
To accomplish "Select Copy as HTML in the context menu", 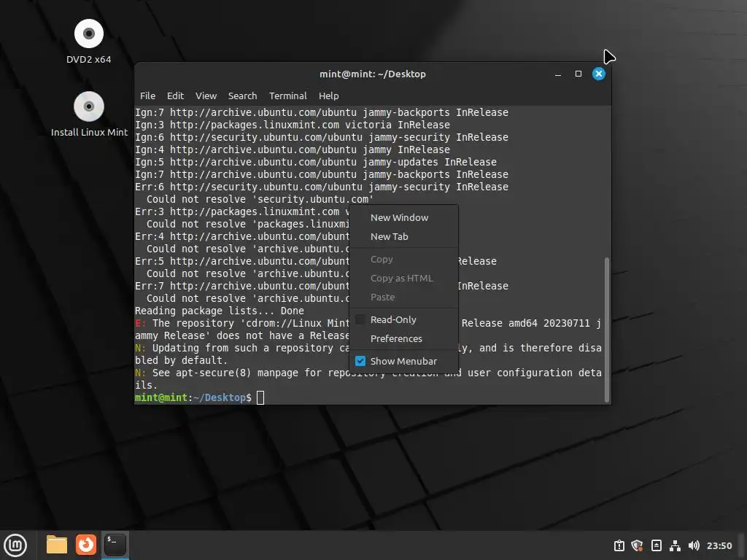I will click(x=403, y=278).
